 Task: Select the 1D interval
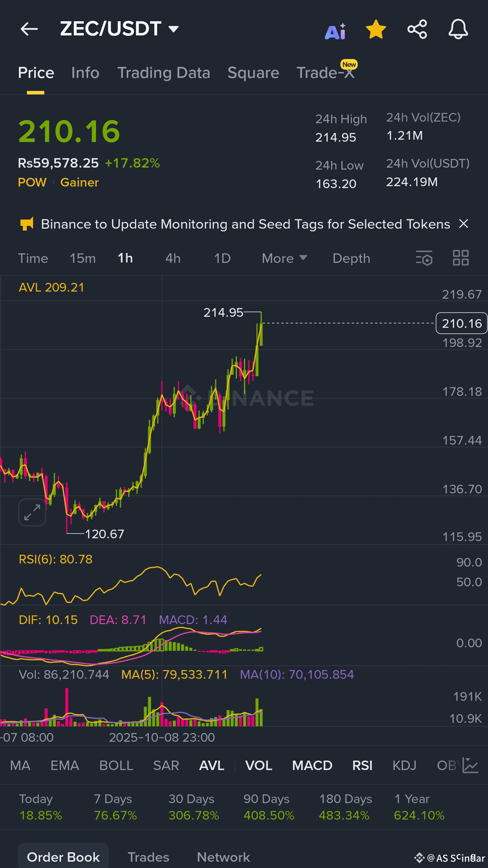point(222,259)
